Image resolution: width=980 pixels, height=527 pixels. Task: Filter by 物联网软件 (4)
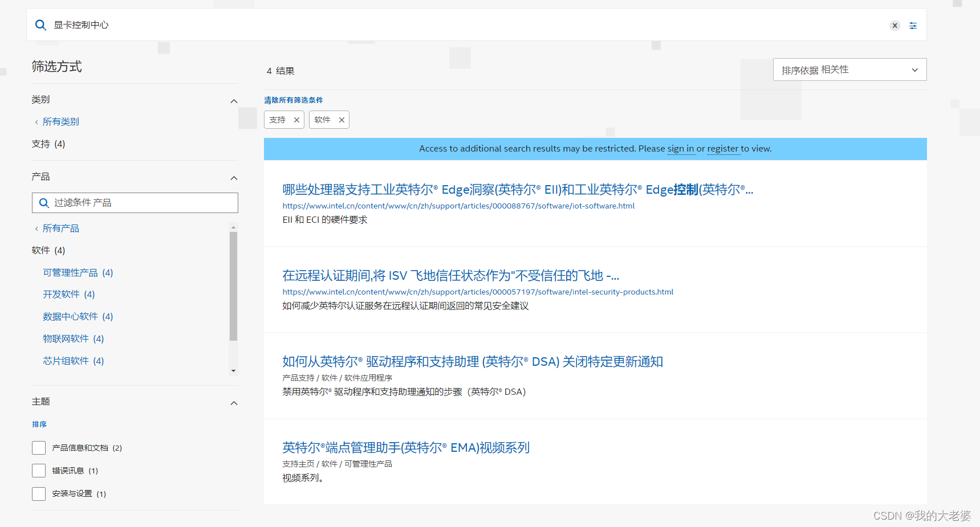point(74,338)
